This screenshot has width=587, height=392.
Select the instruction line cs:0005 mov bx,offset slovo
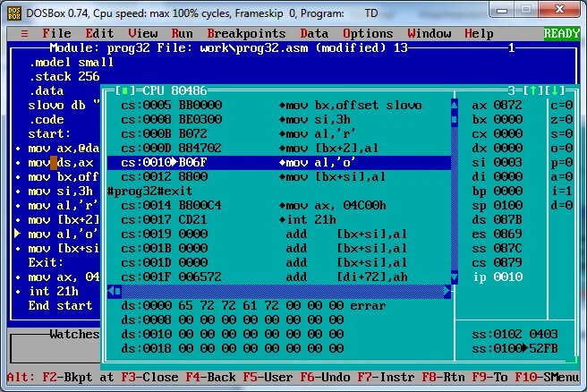coord(279,106)
